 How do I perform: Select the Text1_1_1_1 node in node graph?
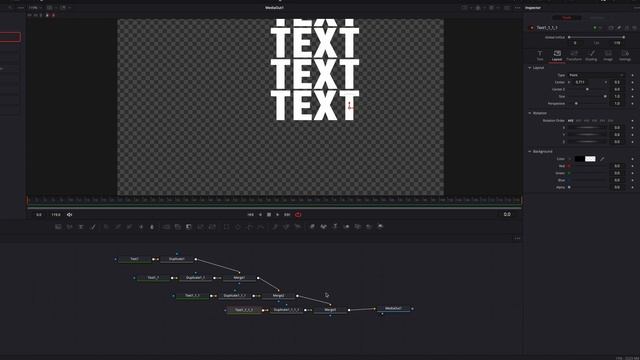(x=244, y=310)
